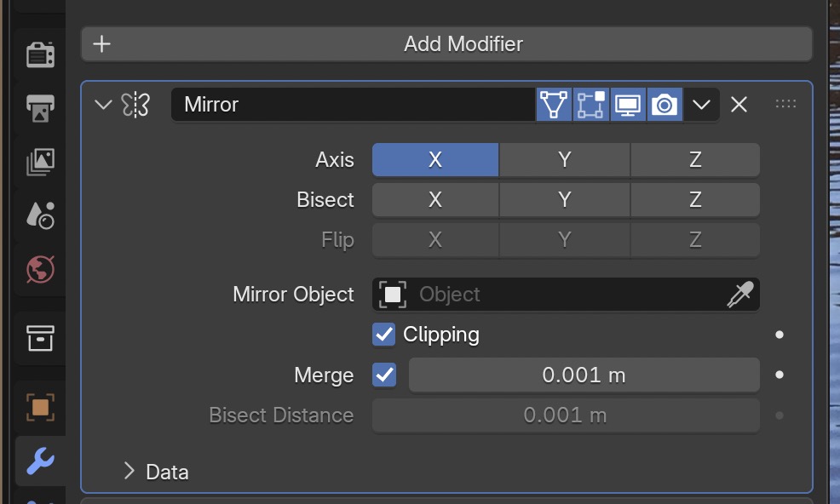
Task: Open the Mirror modifier extras dropdown
Action: tap(701, 105)
